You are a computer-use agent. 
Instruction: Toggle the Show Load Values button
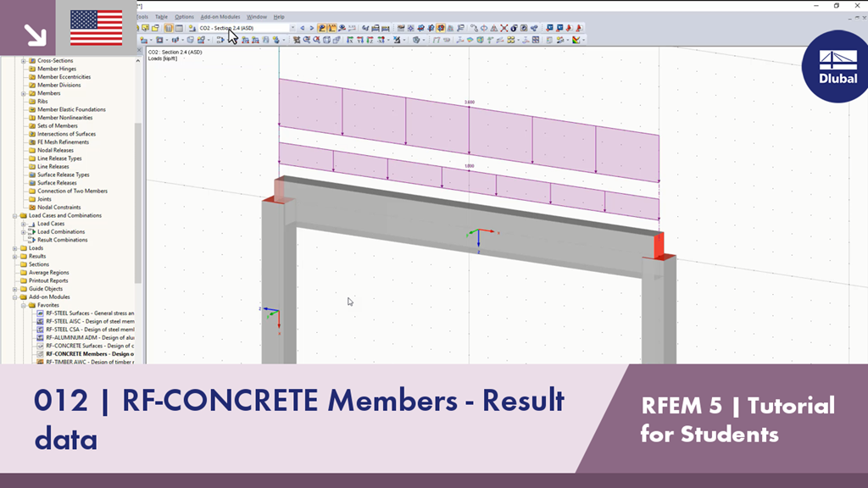tap(332, 28)
